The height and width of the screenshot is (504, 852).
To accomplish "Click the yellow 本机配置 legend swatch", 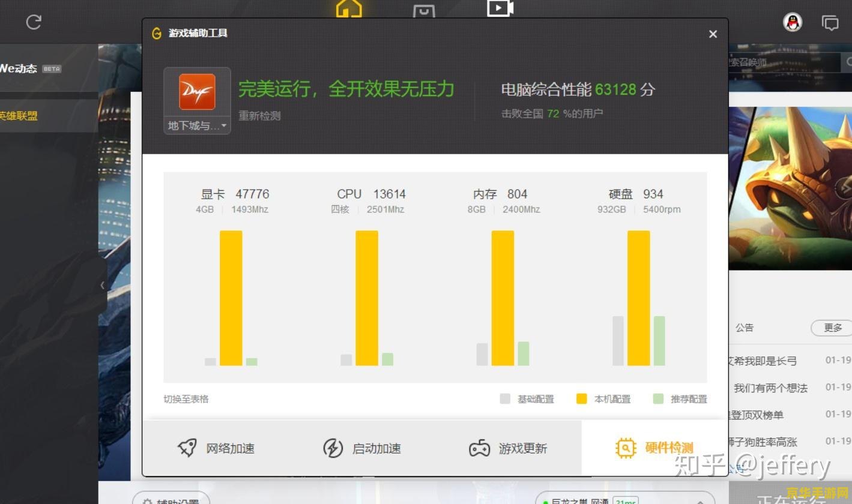I will pos(581,398).
